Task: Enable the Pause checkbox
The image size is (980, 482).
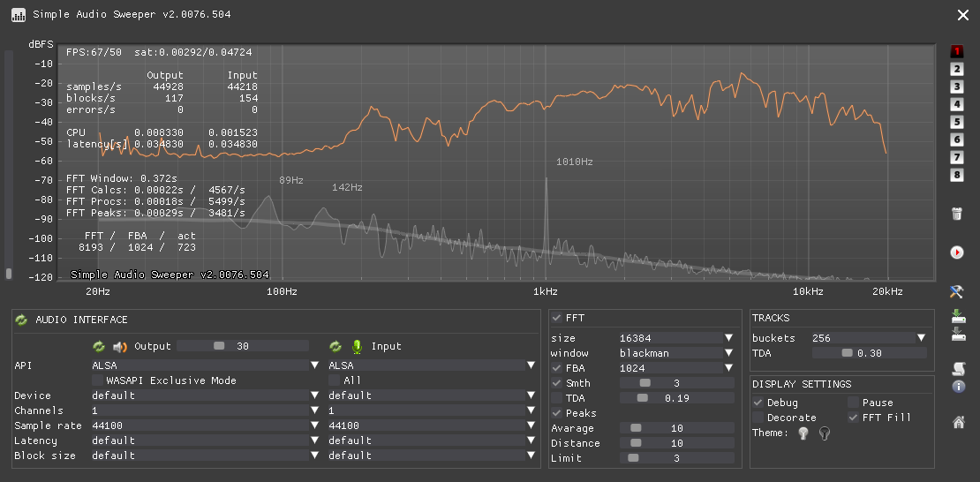Action: coord(853,403)
